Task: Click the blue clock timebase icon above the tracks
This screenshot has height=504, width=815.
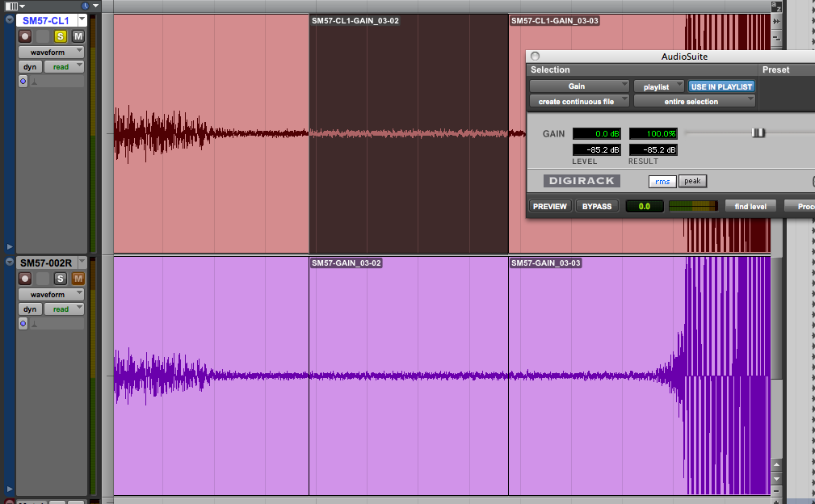Action: point(86,6)
